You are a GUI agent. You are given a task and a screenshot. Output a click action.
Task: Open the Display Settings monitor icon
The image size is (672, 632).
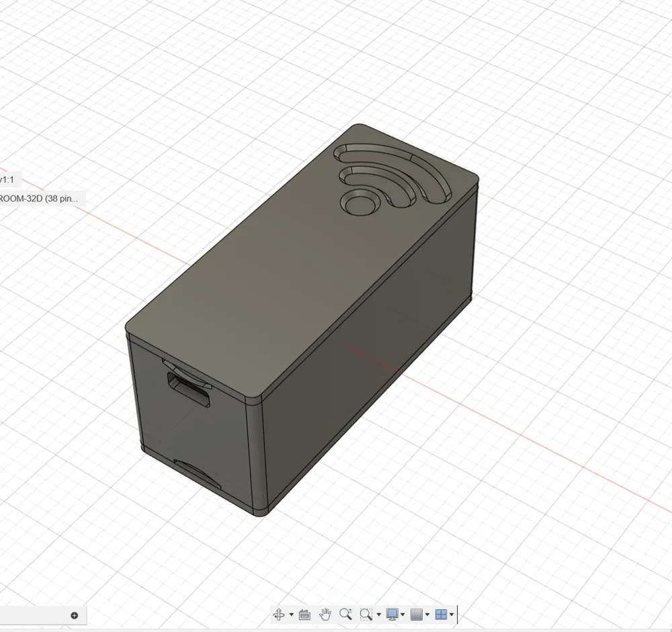click(392, 615)
